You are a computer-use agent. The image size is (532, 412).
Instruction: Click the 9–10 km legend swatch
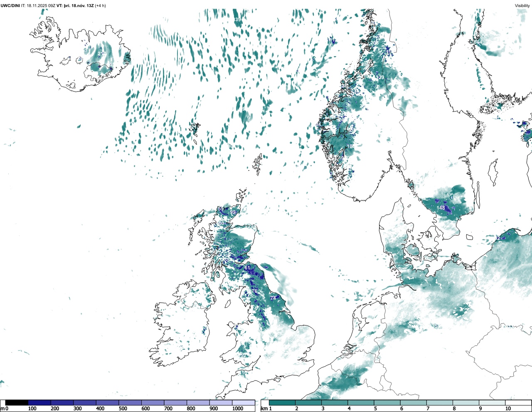coord(492,402)
